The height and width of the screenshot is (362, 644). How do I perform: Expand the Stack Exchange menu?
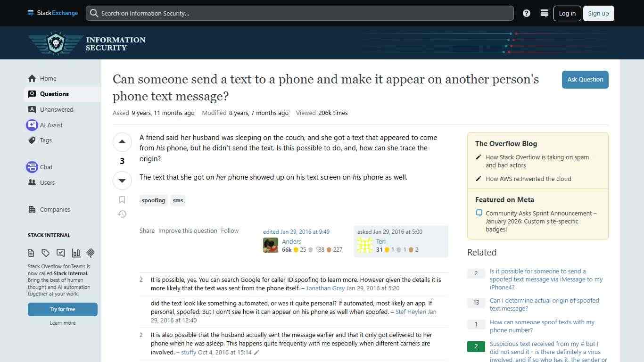point(30,13)
